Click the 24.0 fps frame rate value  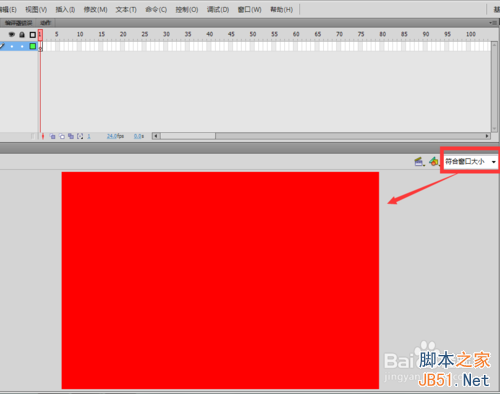[x=115, y=136]
